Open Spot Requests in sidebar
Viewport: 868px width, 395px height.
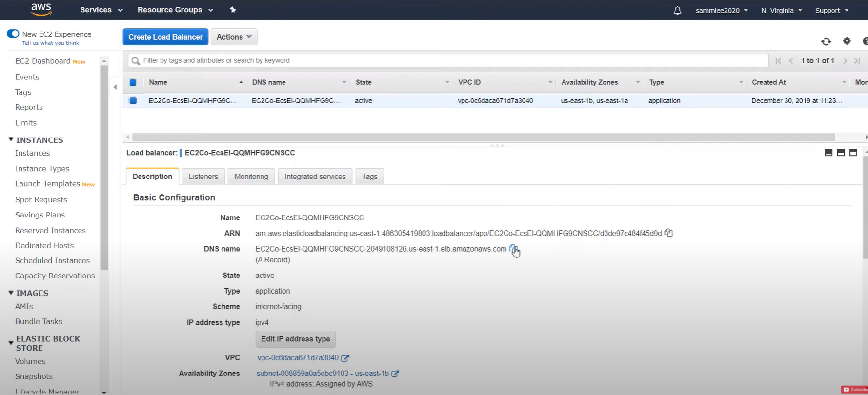(x=41, y=200)
